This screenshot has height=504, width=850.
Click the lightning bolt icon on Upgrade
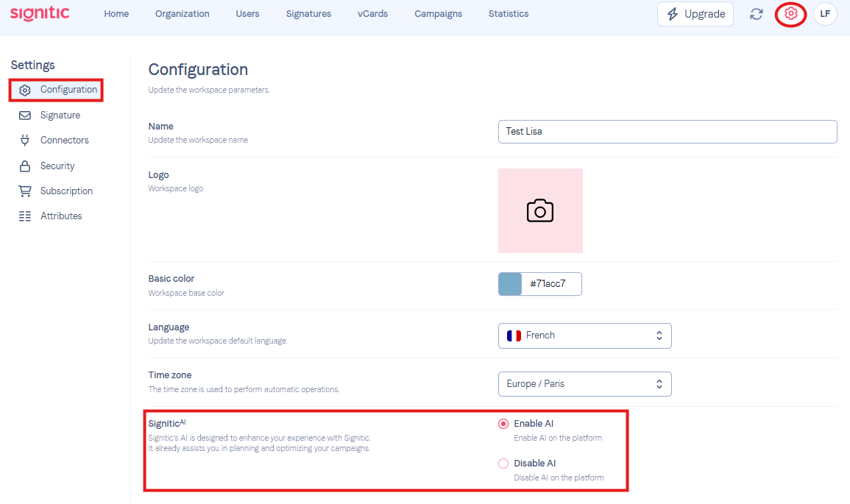point(673,14)
